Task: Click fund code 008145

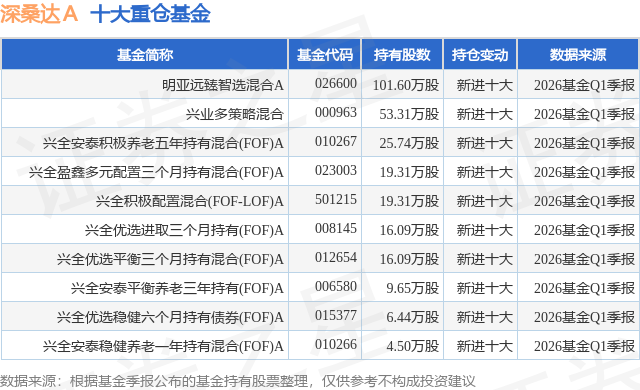Action: pos(336,228)
